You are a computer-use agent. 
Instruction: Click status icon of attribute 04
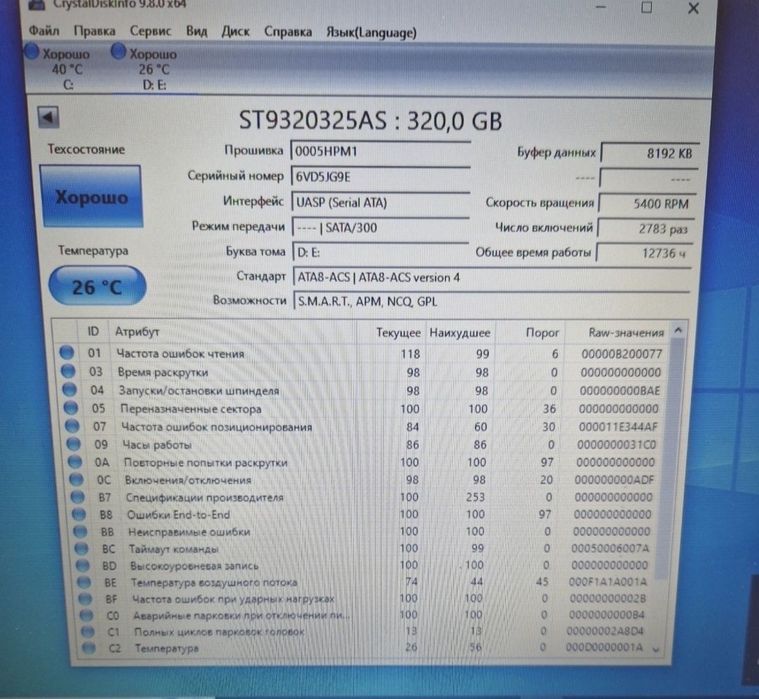click(69, 389)
